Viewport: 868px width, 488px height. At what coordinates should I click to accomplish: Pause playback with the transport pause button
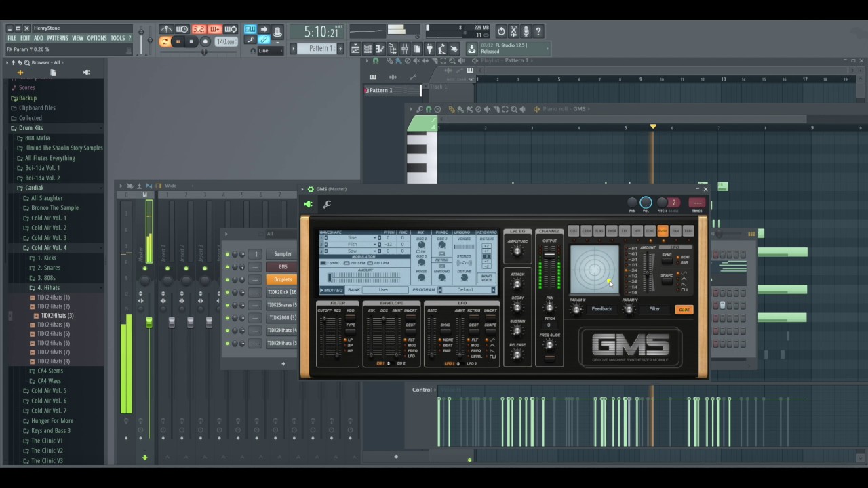pyautogui.click(x=178, y=42)
